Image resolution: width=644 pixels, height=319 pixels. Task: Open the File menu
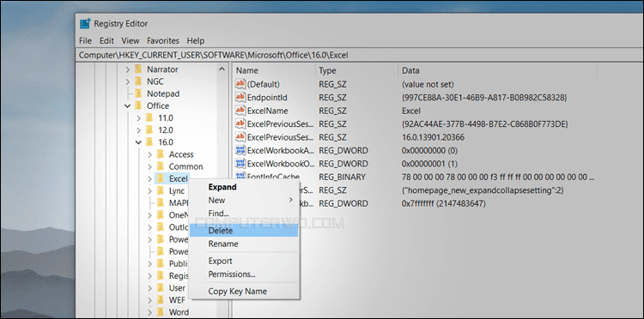(x=85, y=40)
